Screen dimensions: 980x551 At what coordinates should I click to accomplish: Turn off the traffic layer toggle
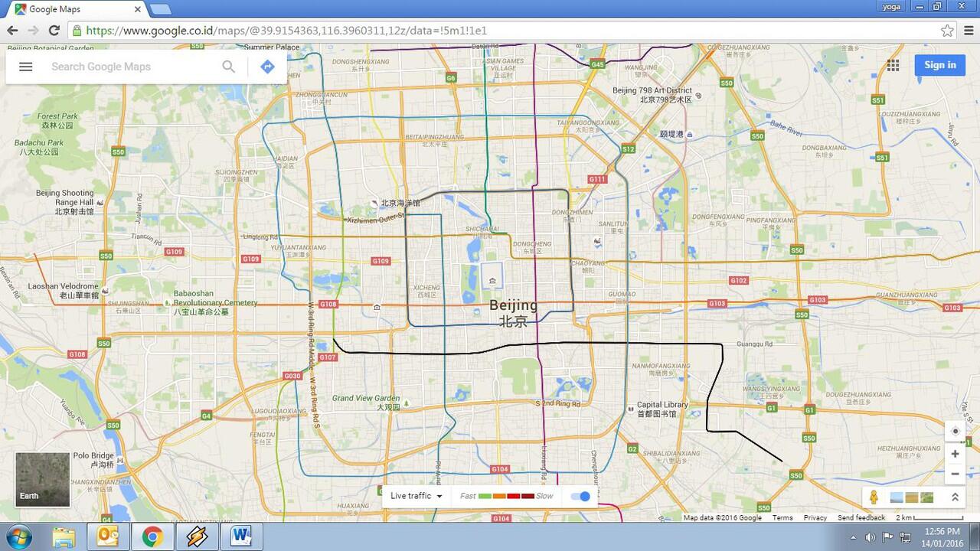point(580,496)
